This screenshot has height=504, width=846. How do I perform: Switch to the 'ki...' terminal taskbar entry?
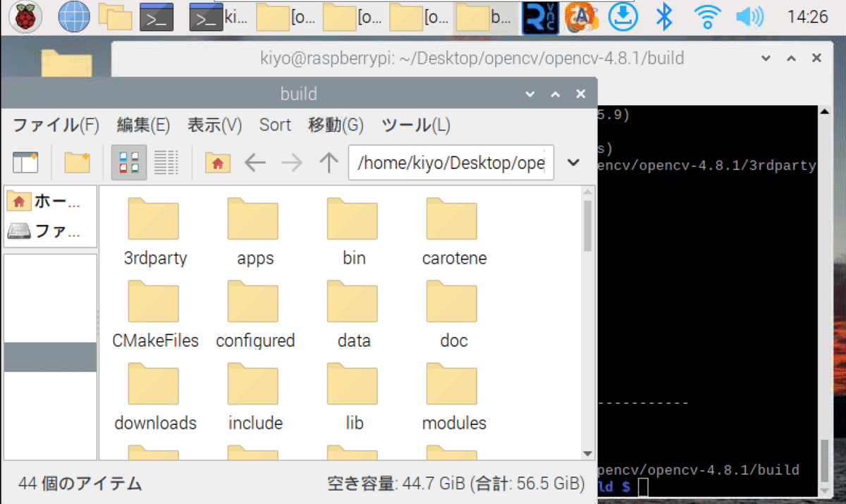(x=219, y=17)
